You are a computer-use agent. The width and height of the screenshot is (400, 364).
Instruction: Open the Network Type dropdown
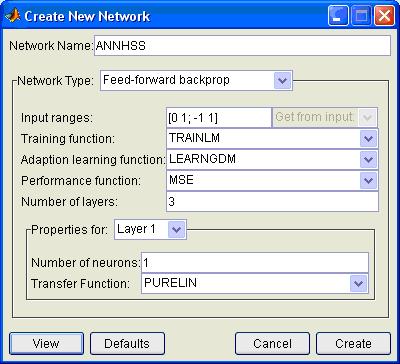[196, 80]
